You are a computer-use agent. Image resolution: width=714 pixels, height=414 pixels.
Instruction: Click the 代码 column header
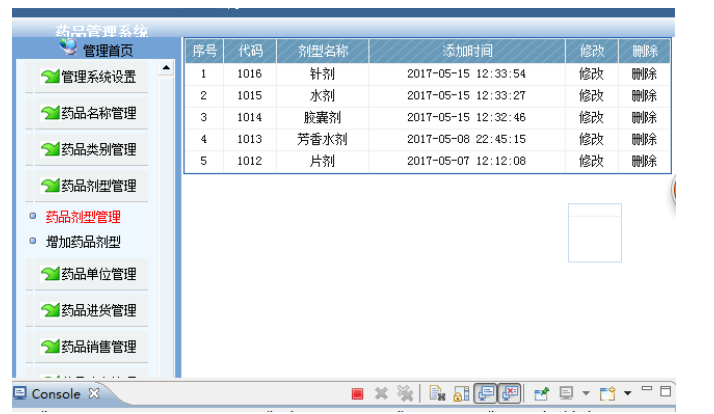coord(250,51)
